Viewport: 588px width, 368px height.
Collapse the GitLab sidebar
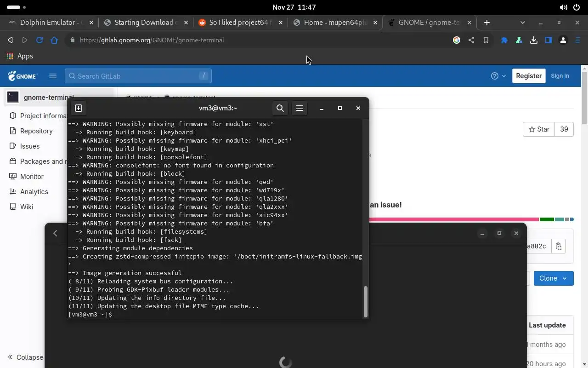click(25, 357)
